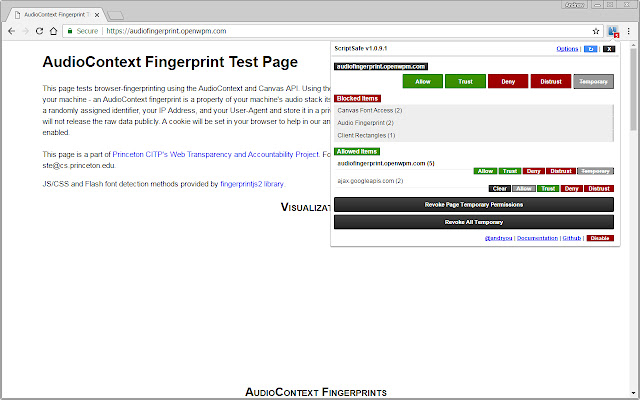Click small Allow under audiofingerprint.openwpm.com (5)

point(485,171)
